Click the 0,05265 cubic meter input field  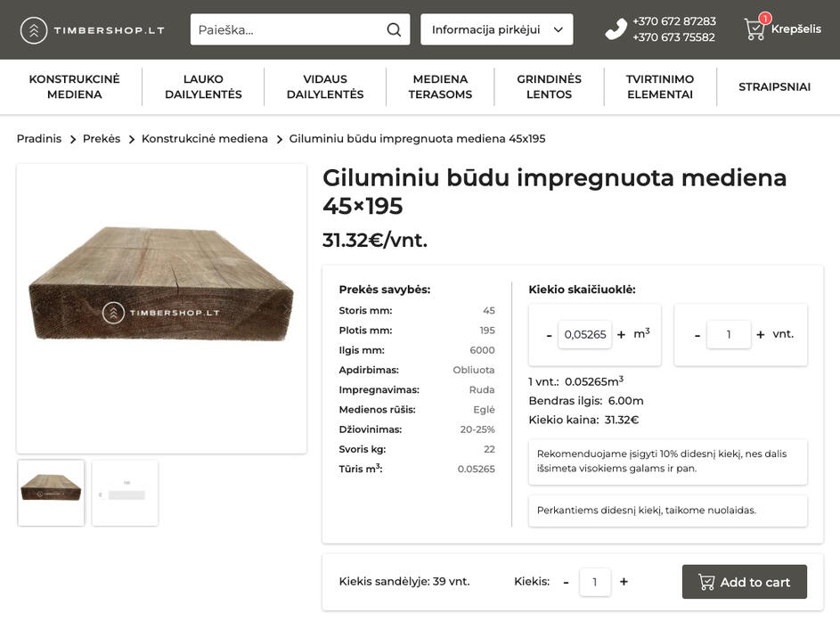point(584,334)
